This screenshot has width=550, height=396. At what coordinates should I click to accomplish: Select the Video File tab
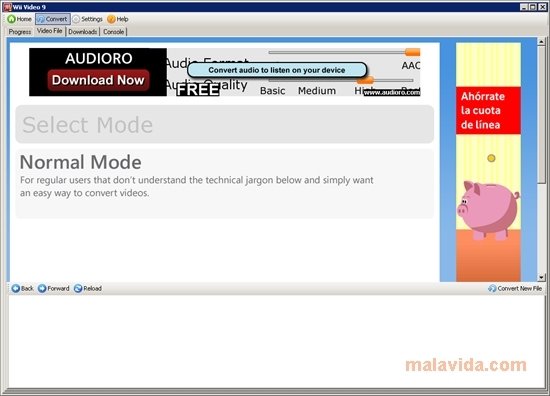coord(49,31)
